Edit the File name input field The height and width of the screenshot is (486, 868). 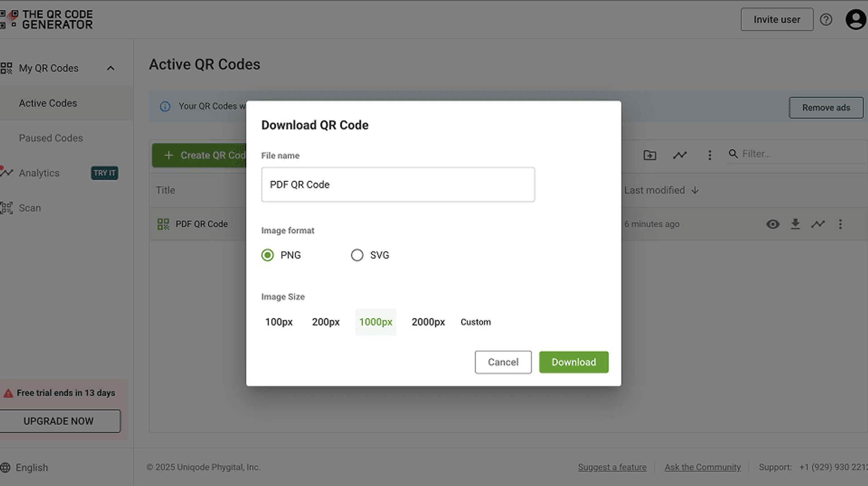(398, 185)
